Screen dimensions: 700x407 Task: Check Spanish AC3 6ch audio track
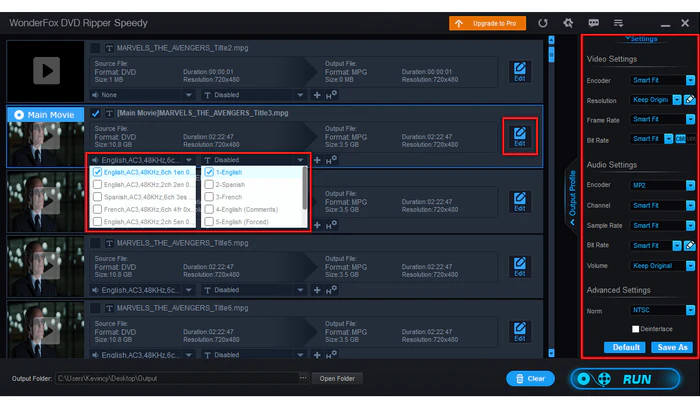[x=97, y=197]
